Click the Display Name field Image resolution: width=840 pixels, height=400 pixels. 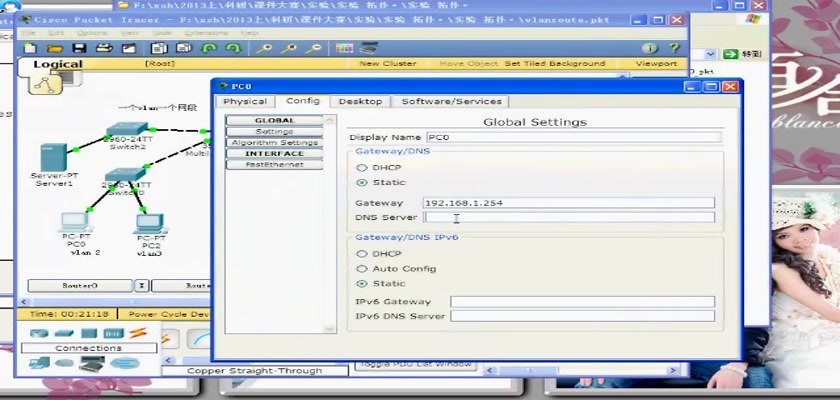(x=574, y=137)
